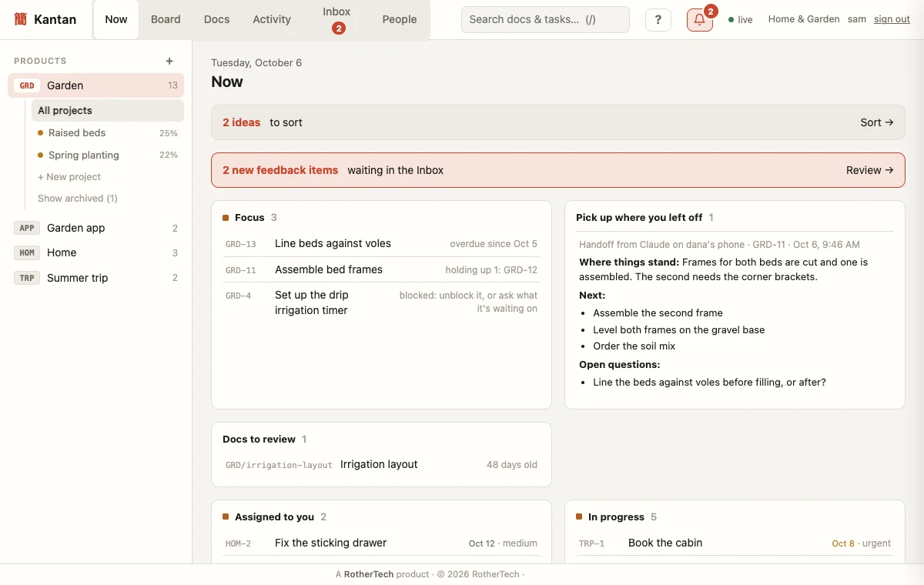924x585 pixels.
Task: Open the help question mark button
Action: click(x=658, y=20)
